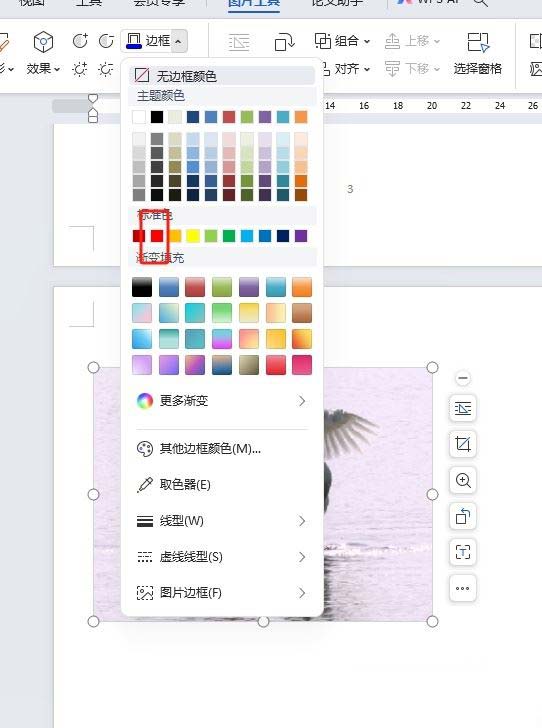The width and height of the screenshot is (542, 728).
Task: Click the line weight icon beside 线型
Action: point(144,521)
